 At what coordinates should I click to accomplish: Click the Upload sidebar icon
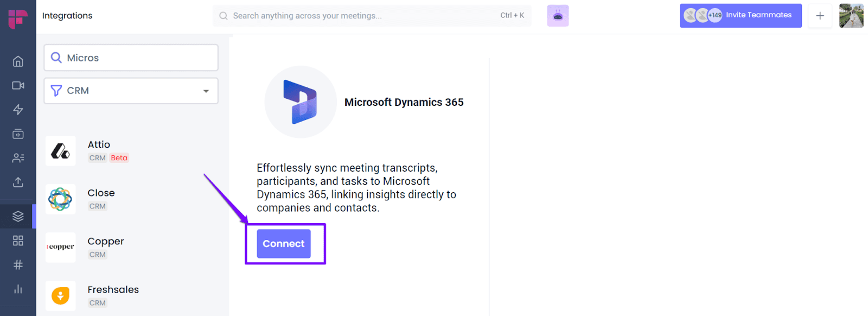click(18, 182)
